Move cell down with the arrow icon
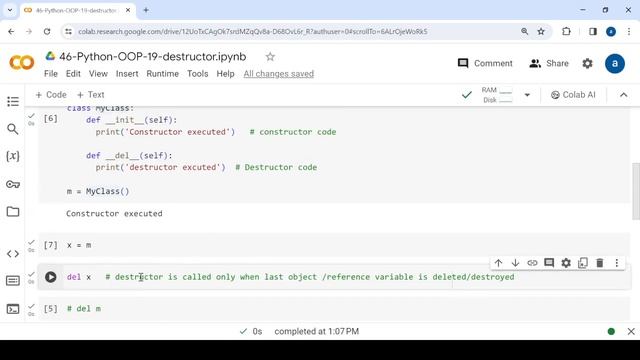This screenshot has height=360, width=640. click(x=515, y=263)
